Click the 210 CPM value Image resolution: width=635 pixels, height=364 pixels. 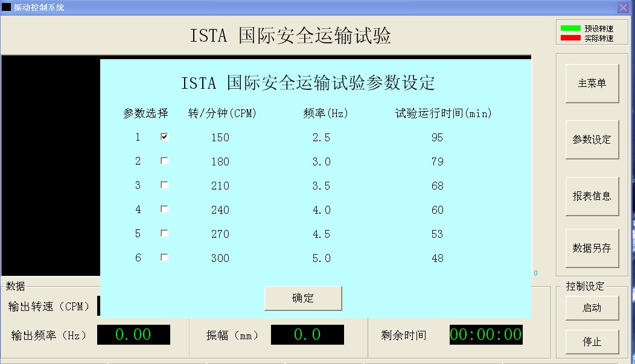click(x=220, y=186)
